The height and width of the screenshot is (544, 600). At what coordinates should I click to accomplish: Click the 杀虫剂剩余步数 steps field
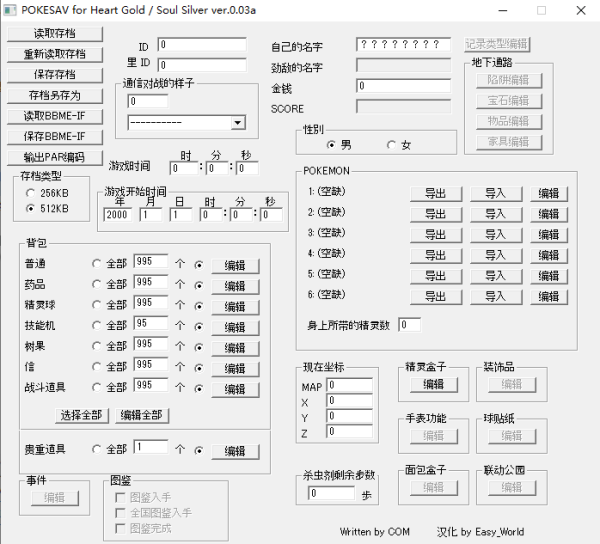[x=331, y=493]
